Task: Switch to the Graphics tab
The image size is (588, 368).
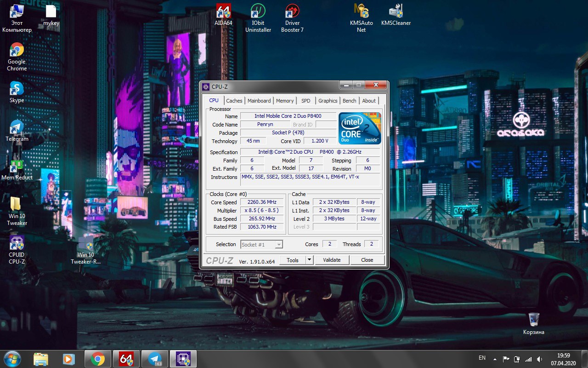Action: [x=328, y=101]
